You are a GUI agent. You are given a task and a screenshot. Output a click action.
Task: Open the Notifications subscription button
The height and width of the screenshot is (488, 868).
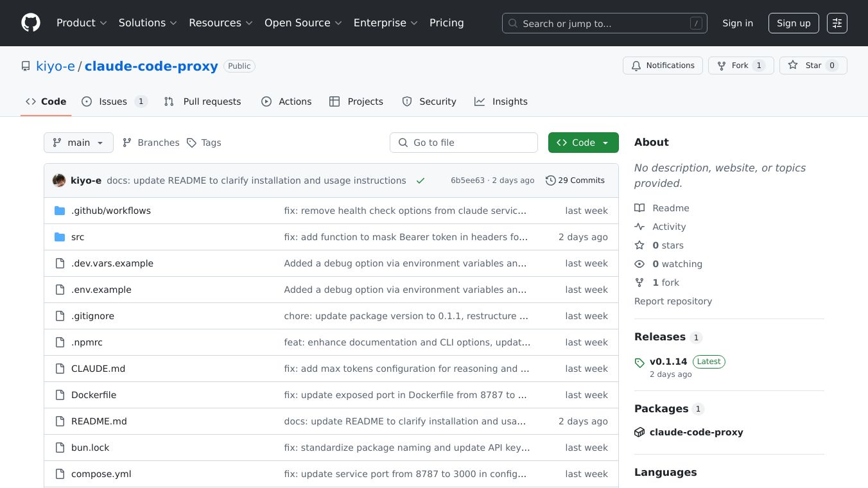662,65
